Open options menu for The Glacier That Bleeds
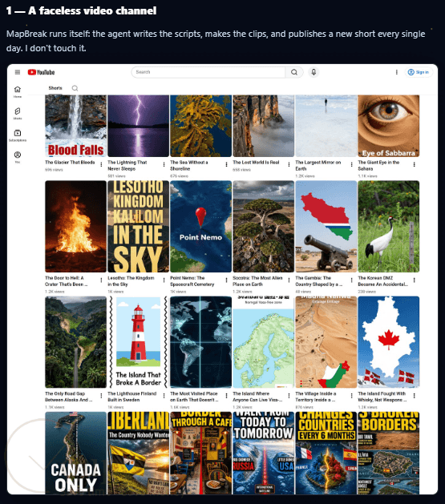 (101, 164)
